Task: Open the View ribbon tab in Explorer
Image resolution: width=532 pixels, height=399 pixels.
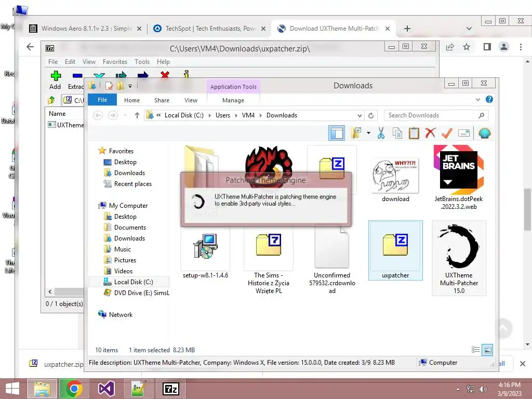Action: pyautogui.click(x=191, y=100)
